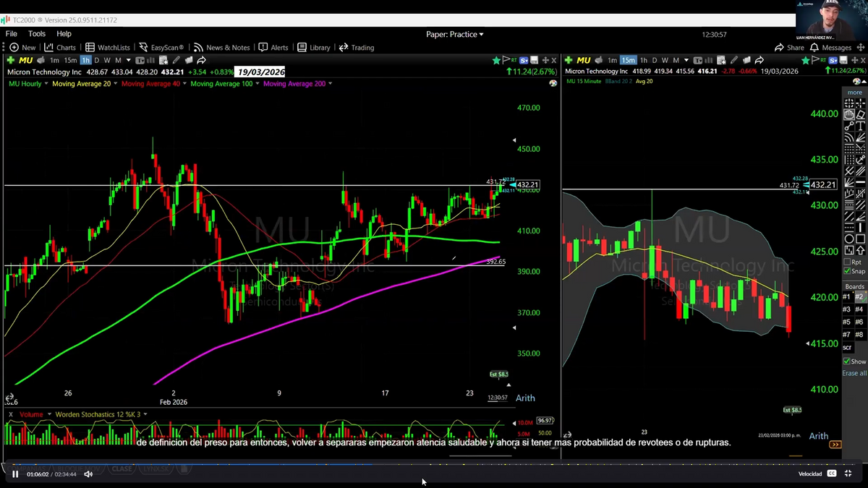Open the WatchLists panel
The height and width of the screenshot is (488, 868).
(x=108, y=48)
